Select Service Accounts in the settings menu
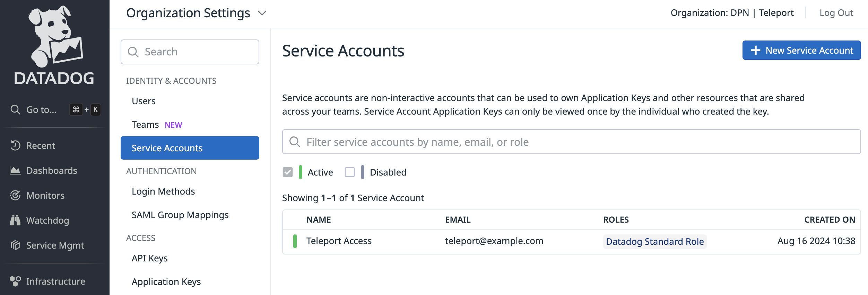 (190, 148)
